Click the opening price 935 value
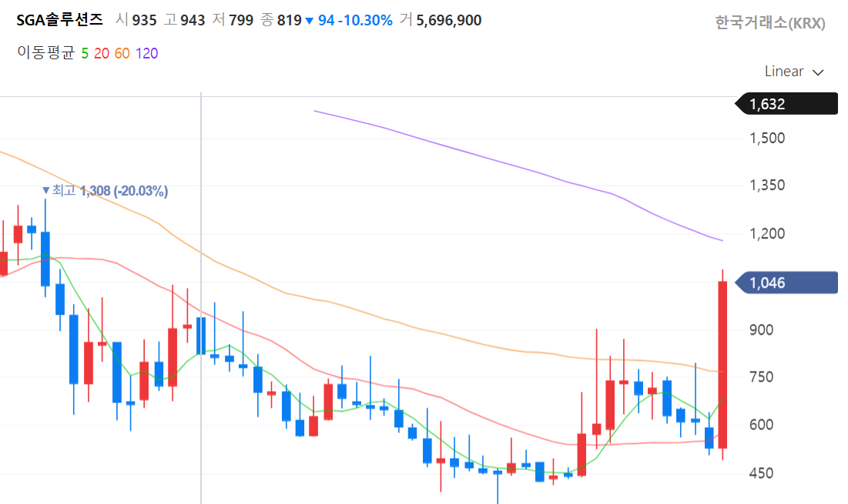848x504 pixels. pos(144,21)
